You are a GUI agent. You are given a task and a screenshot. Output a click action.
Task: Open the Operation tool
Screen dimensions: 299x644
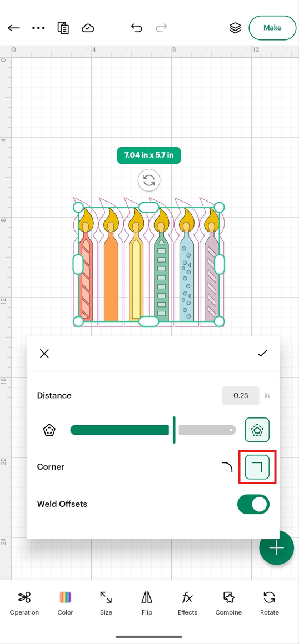(24, 603)
